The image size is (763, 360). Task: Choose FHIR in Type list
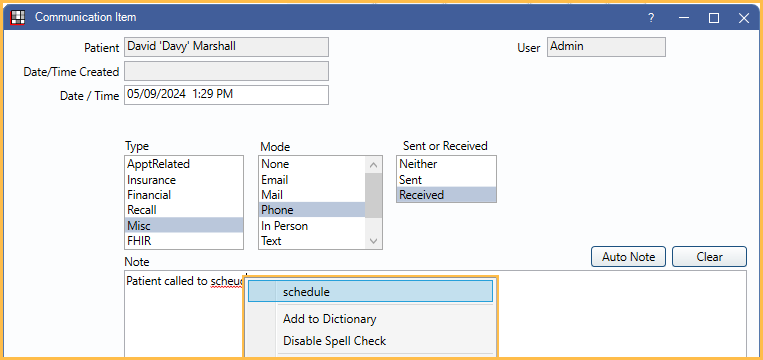pos(184,240)
